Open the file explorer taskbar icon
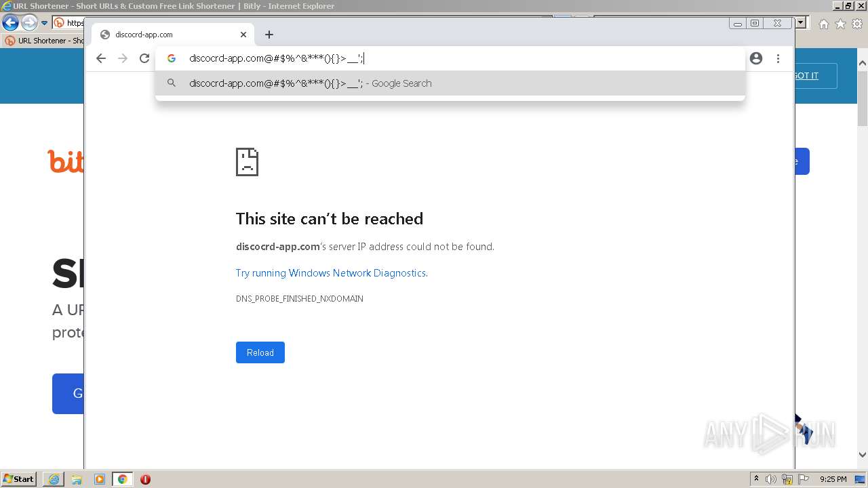Image resolution: width=868 pixels, height=488 pixels. click(x=77, y=479)
